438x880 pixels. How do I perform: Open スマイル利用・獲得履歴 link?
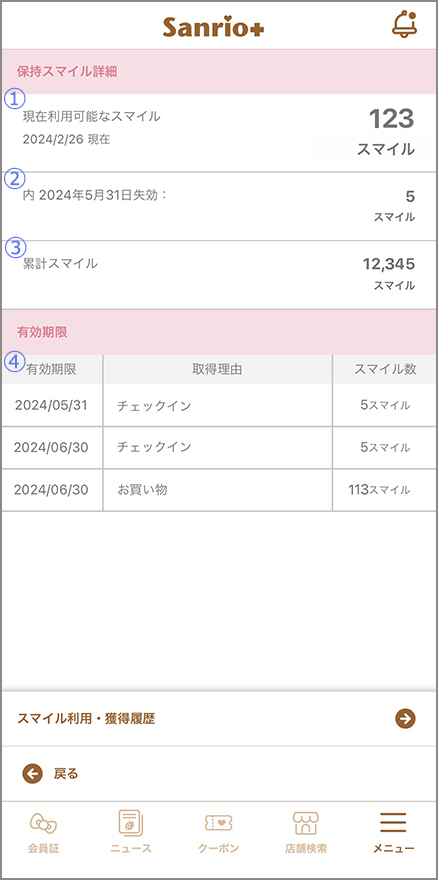[219, 718]
